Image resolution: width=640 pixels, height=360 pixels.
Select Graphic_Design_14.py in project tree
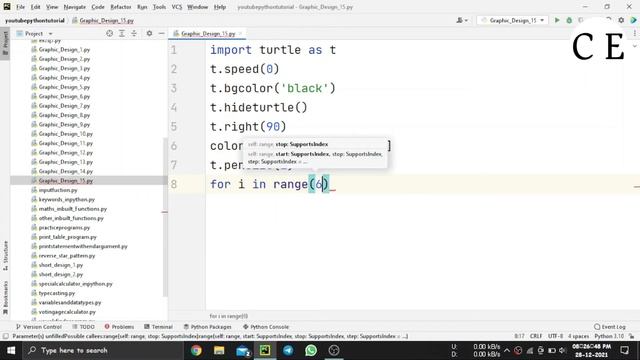[66, 171]
